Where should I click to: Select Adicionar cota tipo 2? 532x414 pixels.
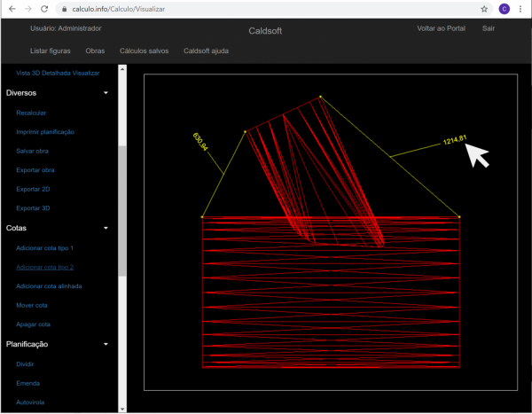click(44, 267)
